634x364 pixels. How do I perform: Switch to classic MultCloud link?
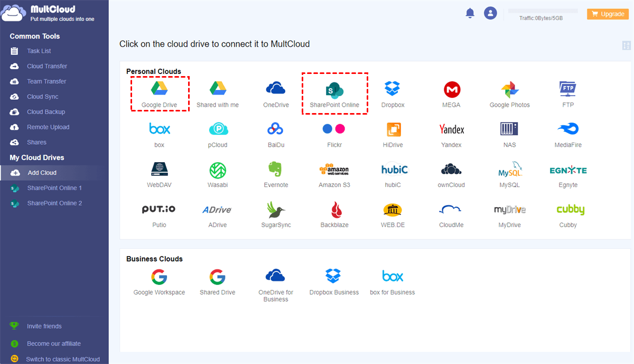[63, 359]
